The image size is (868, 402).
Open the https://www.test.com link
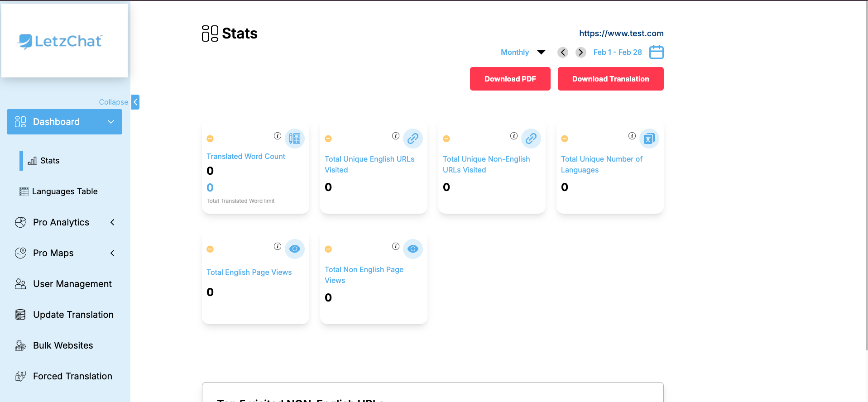click(x=621, y=33)
